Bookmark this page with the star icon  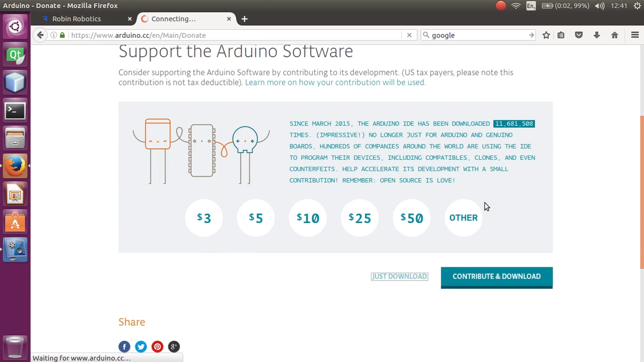[x=546, y=35]
